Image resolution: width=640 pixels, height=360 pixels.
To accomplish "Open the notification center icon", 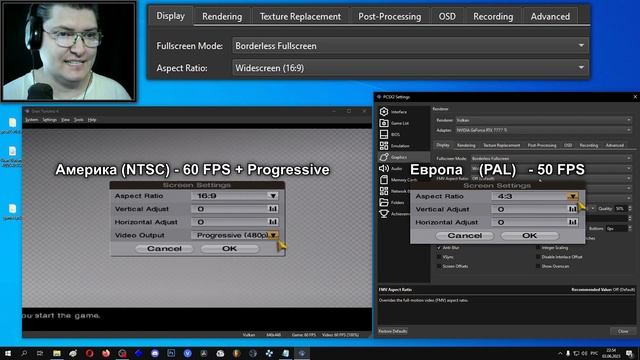I will coord(629,354).
